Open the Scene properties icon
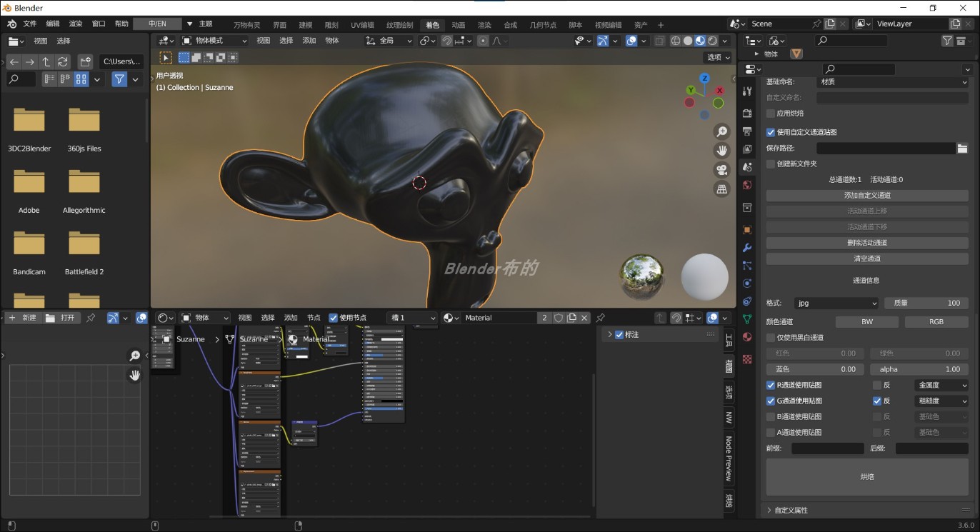Screen dimensions: 980x532 pyautogui.click(x=747, y=167)
